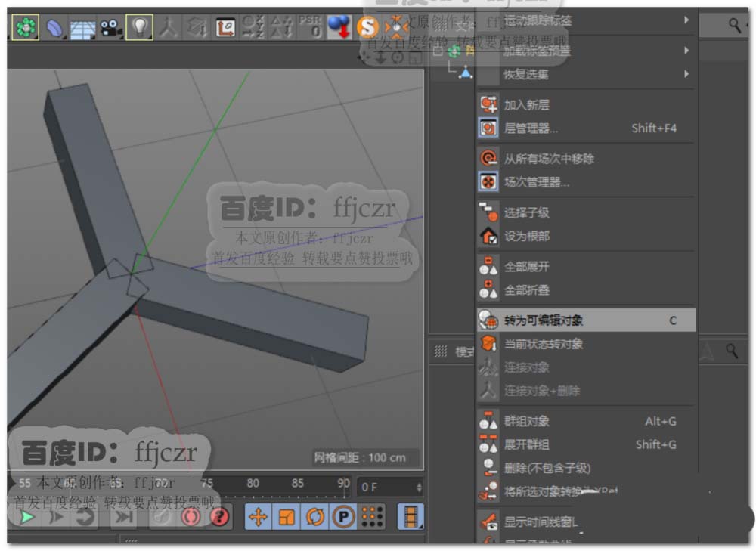
Task: Choose 删除(不包含子级) menu item
Action: (x=587, y=468)
